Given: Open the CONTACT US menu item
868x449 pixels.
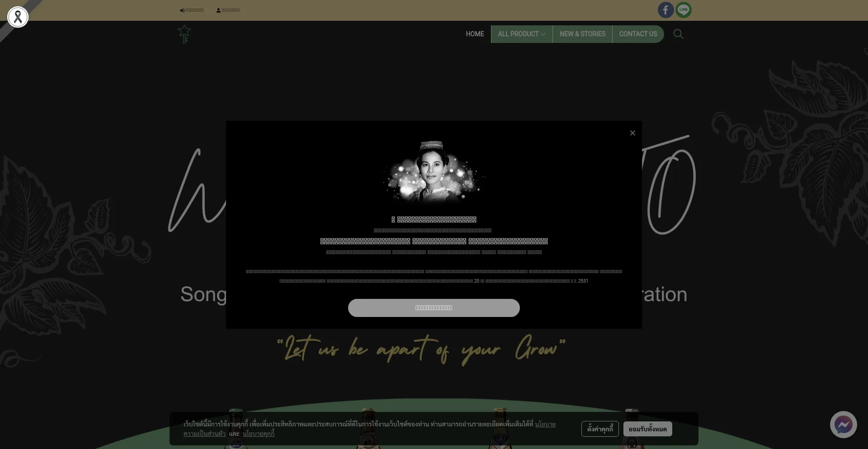Looking at the screenshot, I should [x=638, y=34].
